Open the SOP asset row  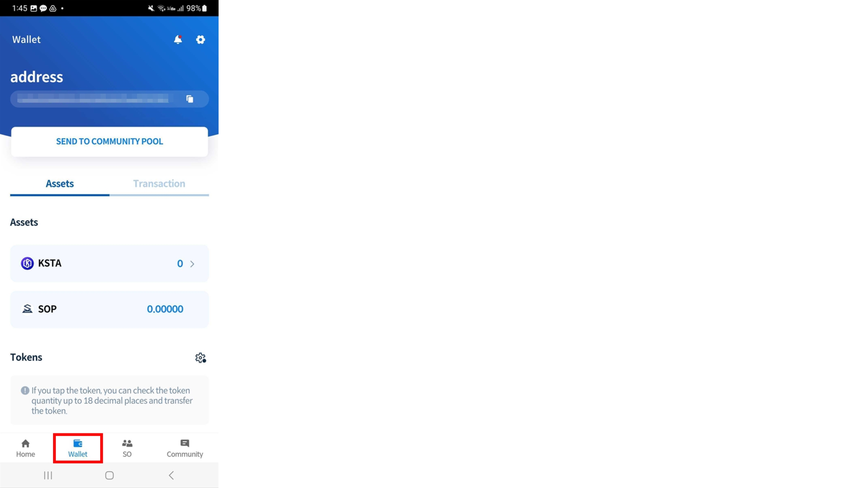click(109, 309)
